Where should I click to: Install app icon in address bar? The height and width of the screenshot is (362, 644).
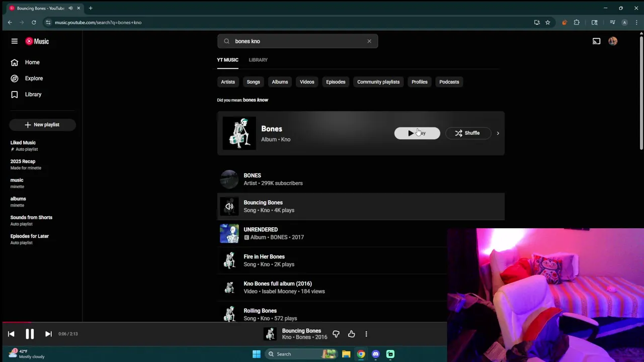[537, 22]
